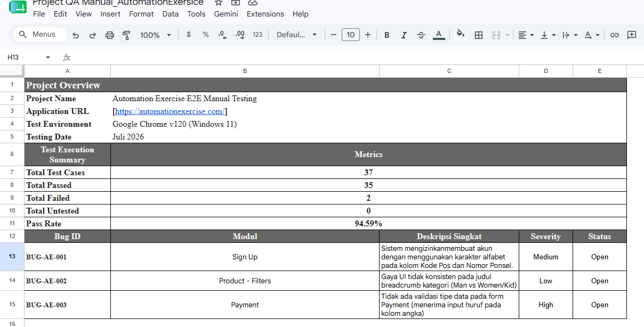Open the zoom 100% dropdown

tap(155, 35)
